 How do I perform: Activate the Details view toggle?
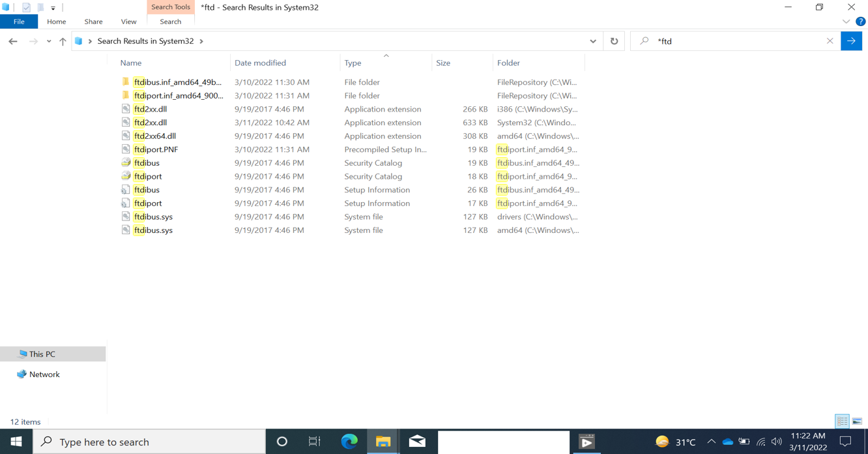(842, 421)
